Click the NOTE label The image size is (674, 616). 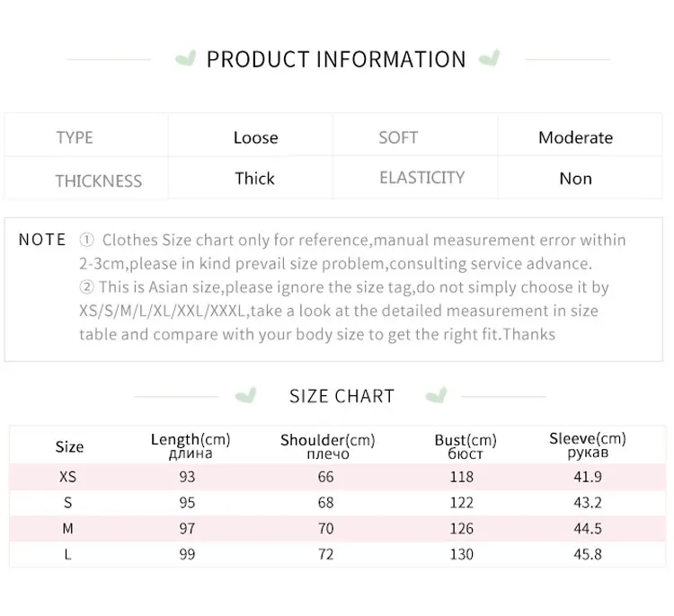pos(42,240)
